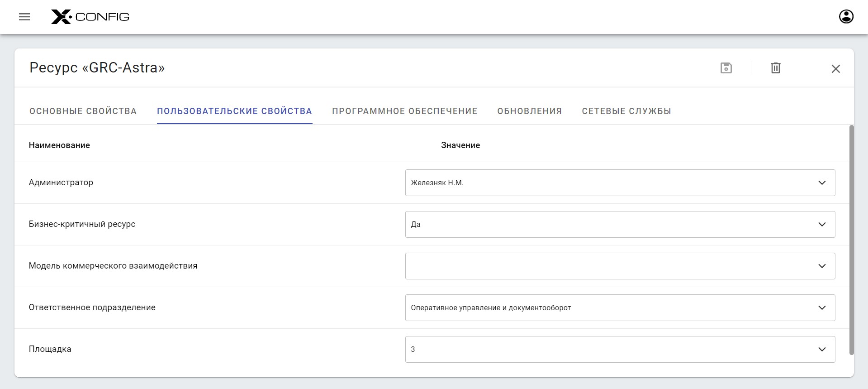The width and height of the screenshot is (868, 389).
Task: Expand Модель коммерческого взаимодействия dropdown arrow
Action: point(822,266)
